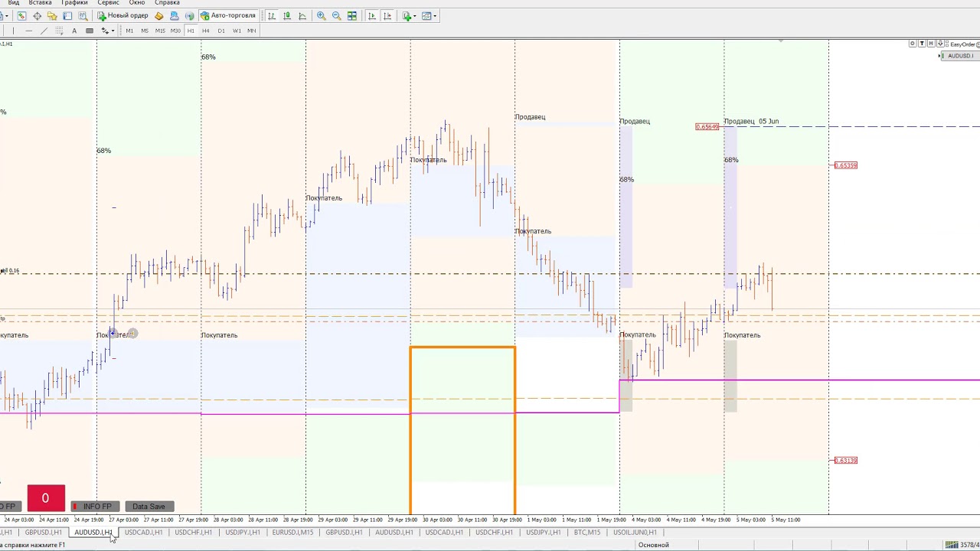Toggle chart shift icon

pos(387,15)
